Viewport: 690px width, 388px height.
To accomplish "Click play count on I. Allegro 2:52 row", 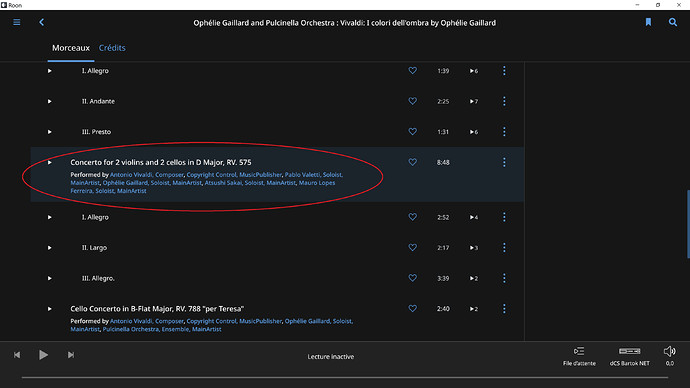I will tap(473, 217).
